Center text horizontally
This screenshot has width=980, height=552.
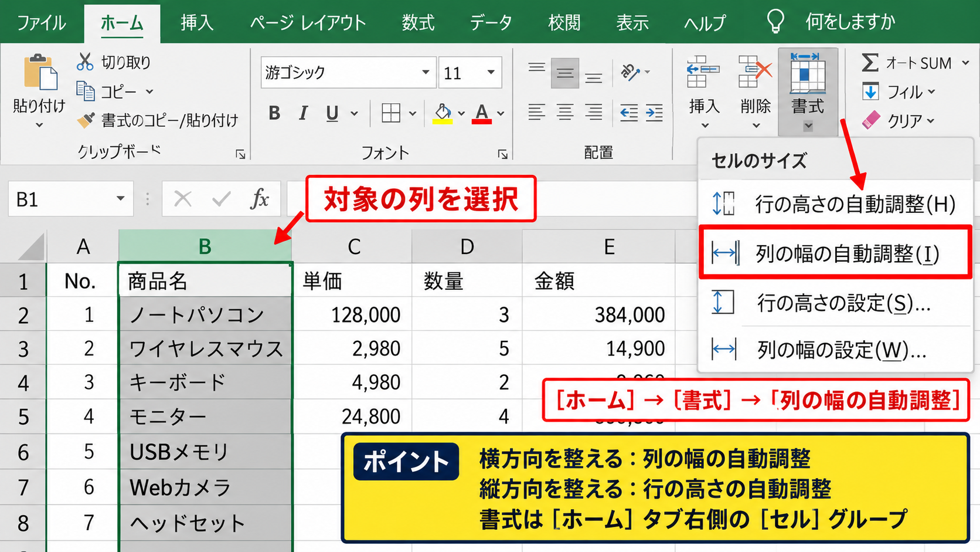[x=565, y=111]
